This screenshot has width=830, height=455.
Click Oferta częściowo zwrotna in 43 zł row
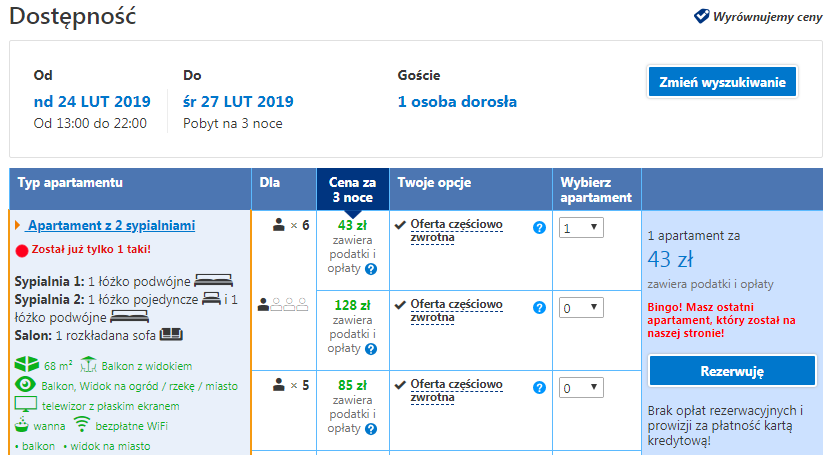tap(456, 231)
